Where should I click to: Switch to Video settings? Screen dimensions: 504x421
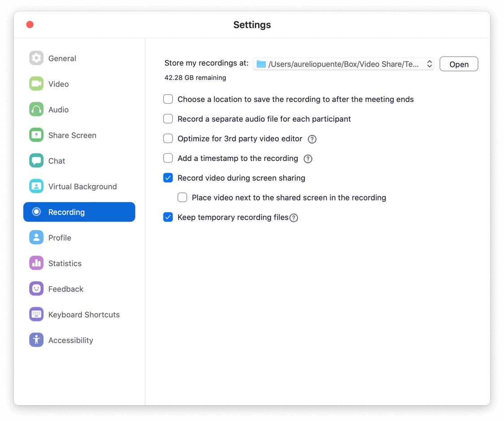[79, 84]
